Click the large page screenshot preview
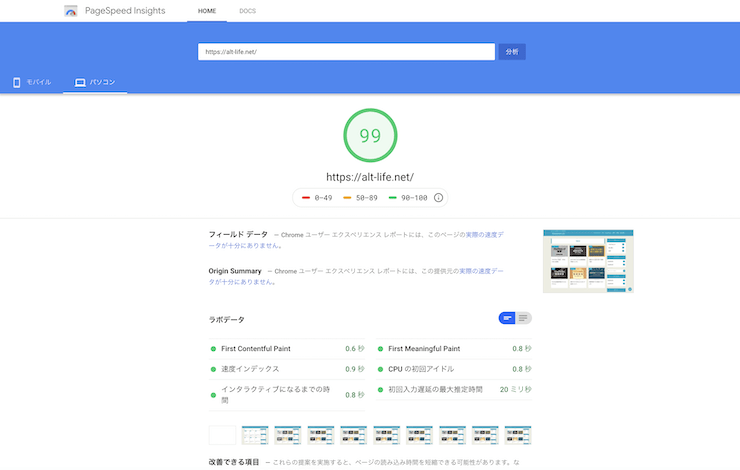The height and width of the screenshot is (470, 740). click(x=589, y=261)
